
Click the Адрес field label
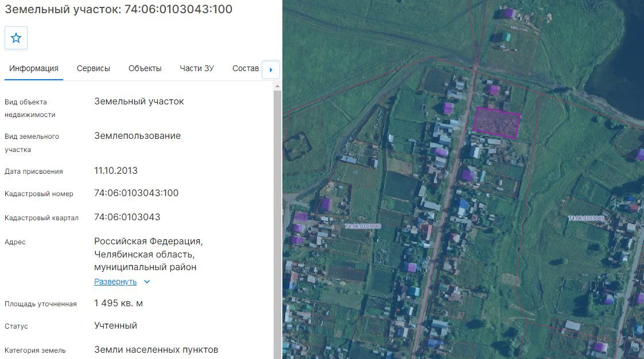pyautogui.click(x=15, y=242)
